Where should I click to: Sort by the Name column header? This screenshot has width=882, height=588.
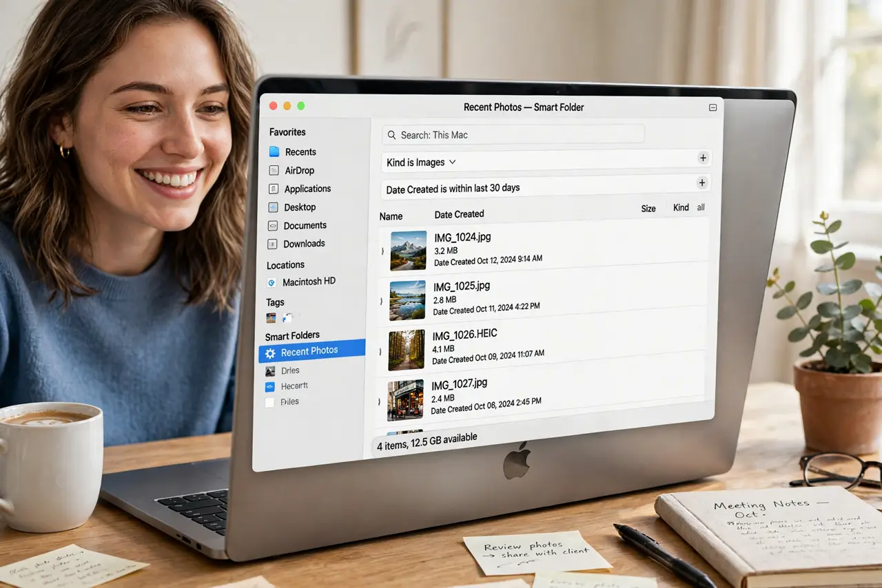(x=391, y=216)
